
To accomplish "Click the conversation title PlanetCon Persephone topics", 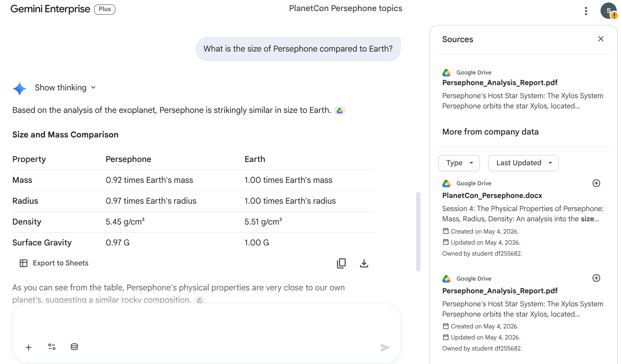I will point(346,8).
